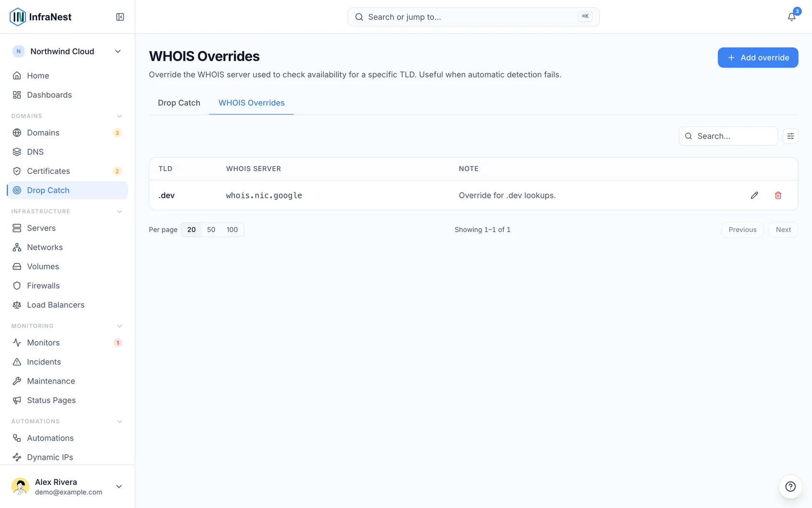The height and width of the screenshot is (508, 812).
Task: Click the Previous page button
Action: pos(742,230)
